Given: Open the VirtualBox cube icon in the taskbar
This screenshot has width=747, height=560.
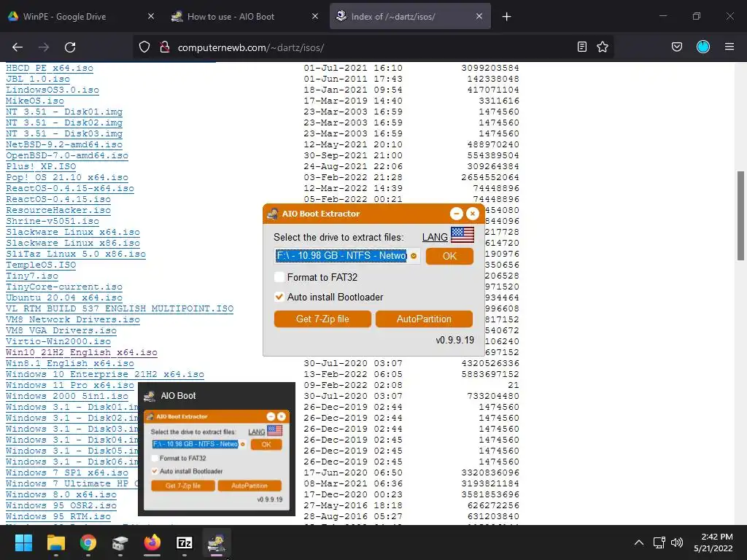Looking at the screenshot, I should point(120,542).
